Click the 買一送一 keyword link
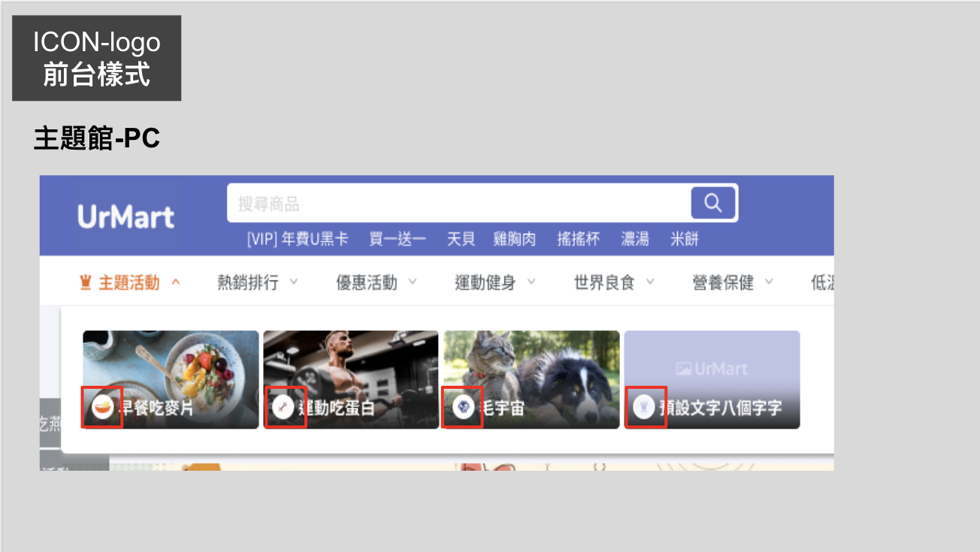This screenshot has width=980, height=552. pyautogui.click(x=397, y=239)
